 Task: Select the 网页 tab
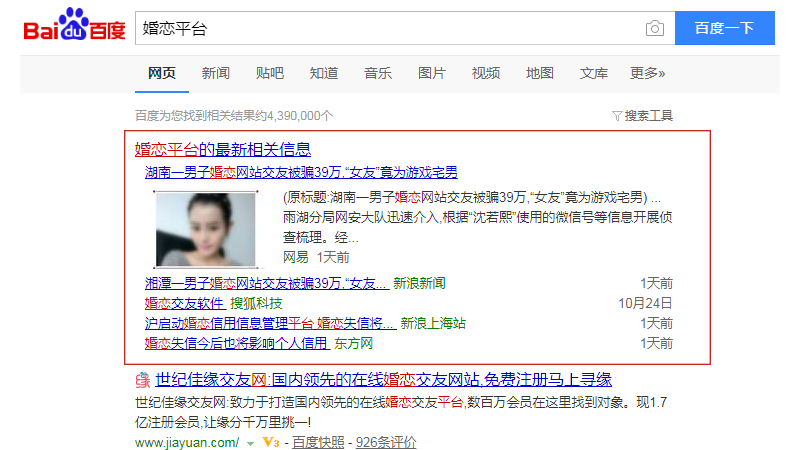(162, 73)
